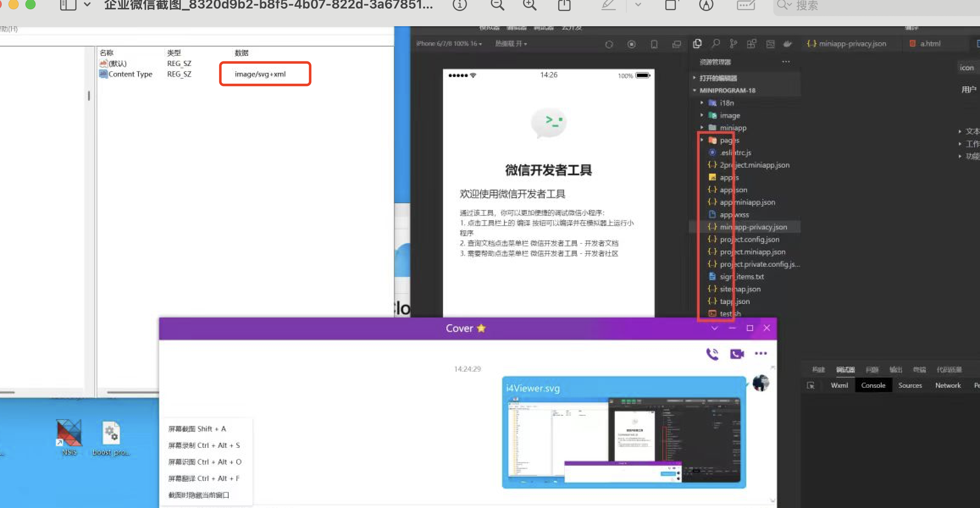Screen dimensions: 980x508
Task: Toggle the 截图时隐藏当前窗口 option
Action: click(x=199, y=495)
